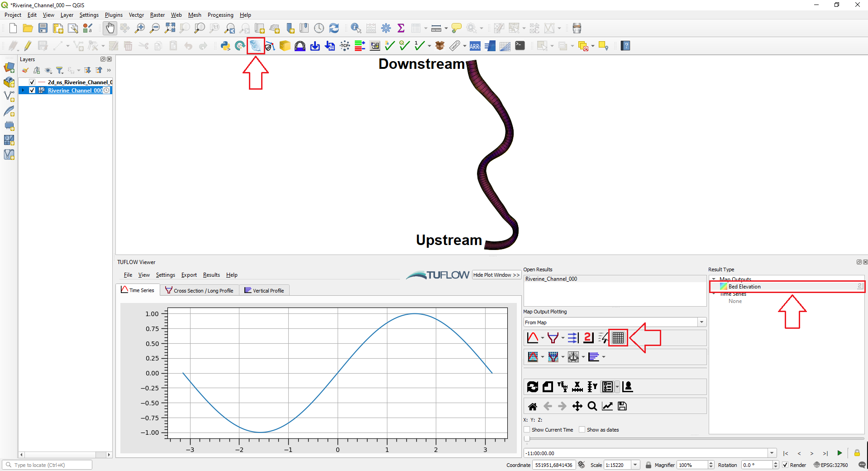
Task: Toggle Show Current Time checkbox
Action: (526, 429)
